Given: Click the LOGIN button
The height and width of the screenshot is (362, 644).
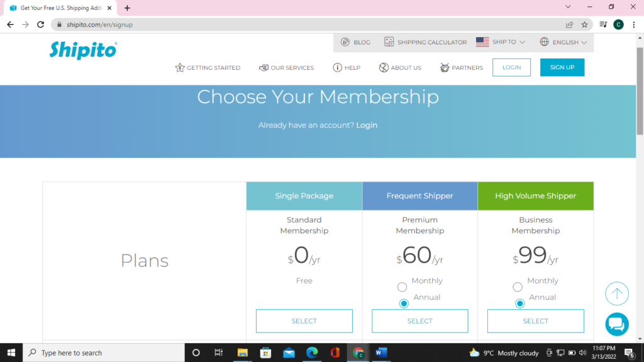Looking at the screenshot, I should pos(511,67).
